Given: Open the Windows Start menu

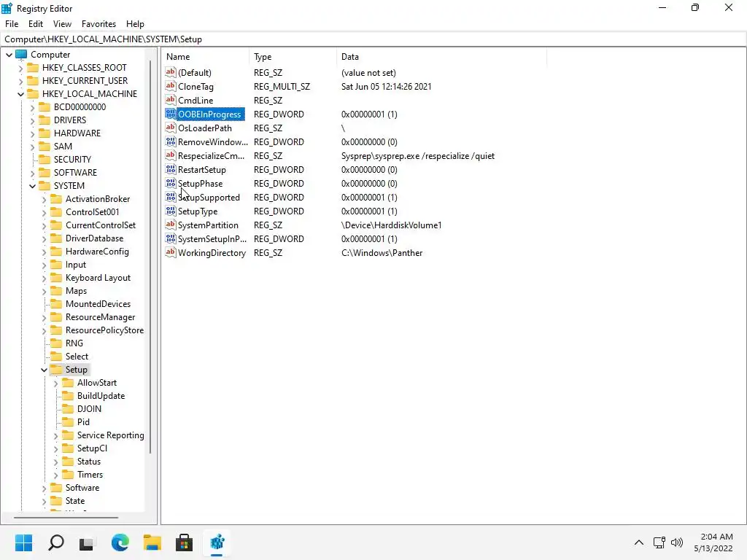Looking at the screenshot, I should [x=23, y=542].
